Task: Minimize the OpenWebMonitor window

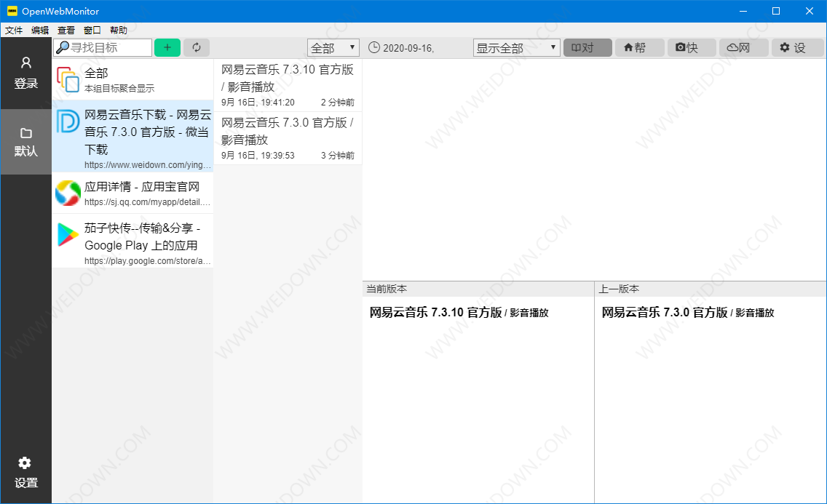Action: pyautogui.click(x=743, y=11)
